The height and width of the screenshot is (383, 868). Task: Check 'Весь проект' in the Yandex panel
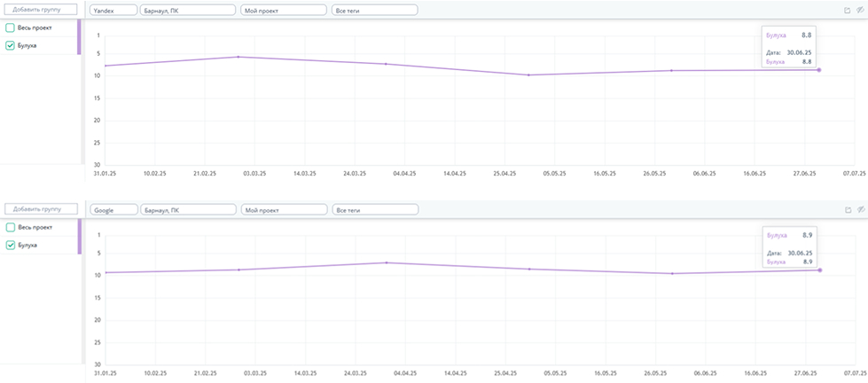coord(11,27)
